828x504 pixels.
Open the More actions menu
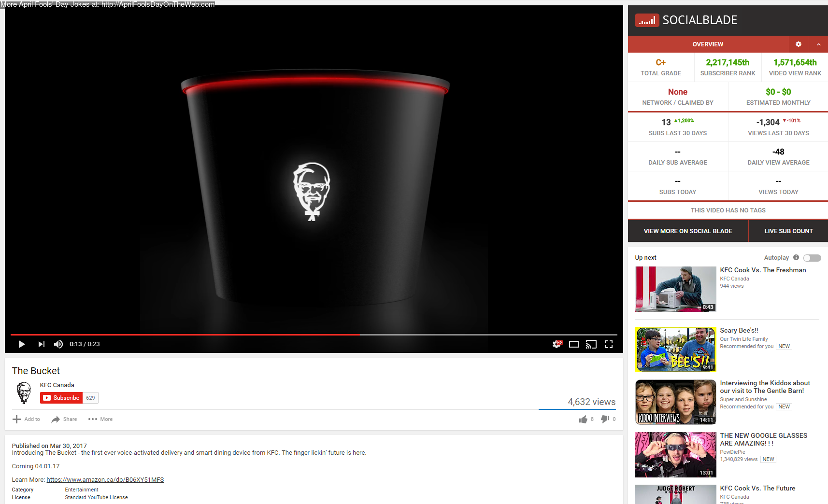[x=100, y=419]
